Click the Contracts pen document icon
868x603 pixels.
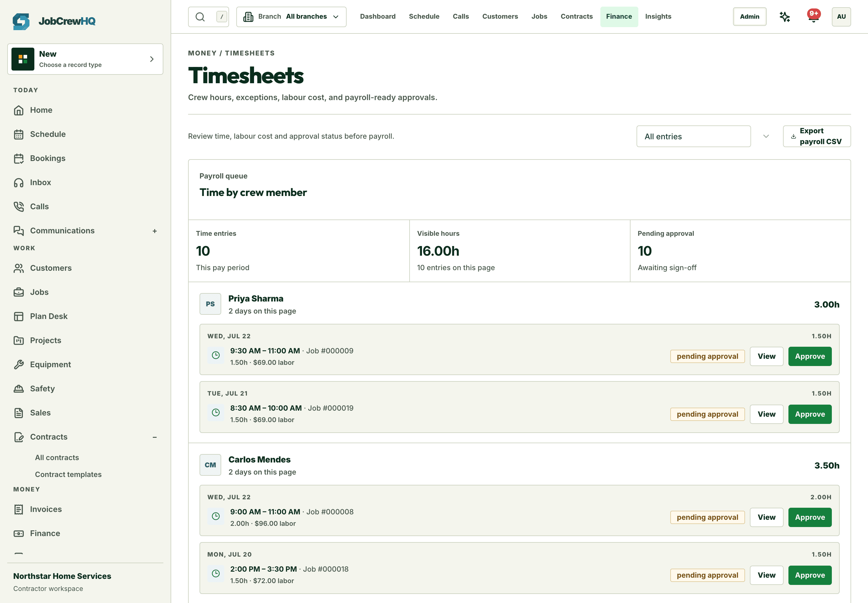tap(18, 437)
